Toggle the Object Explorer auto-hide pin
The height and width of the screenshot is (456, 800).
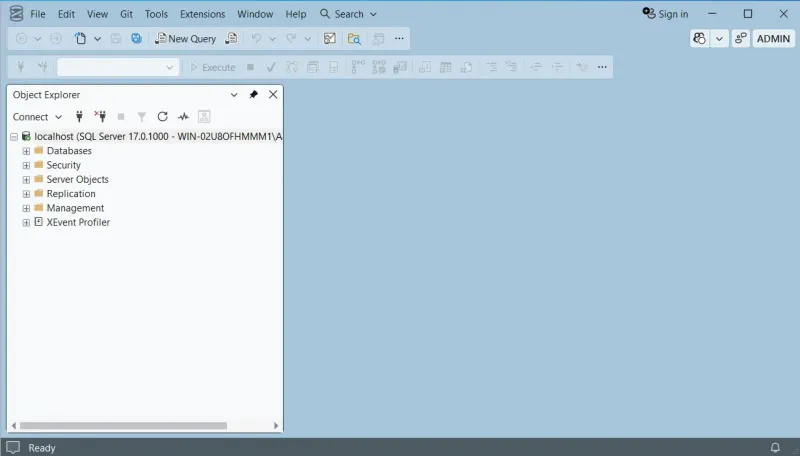coord(253,95)
